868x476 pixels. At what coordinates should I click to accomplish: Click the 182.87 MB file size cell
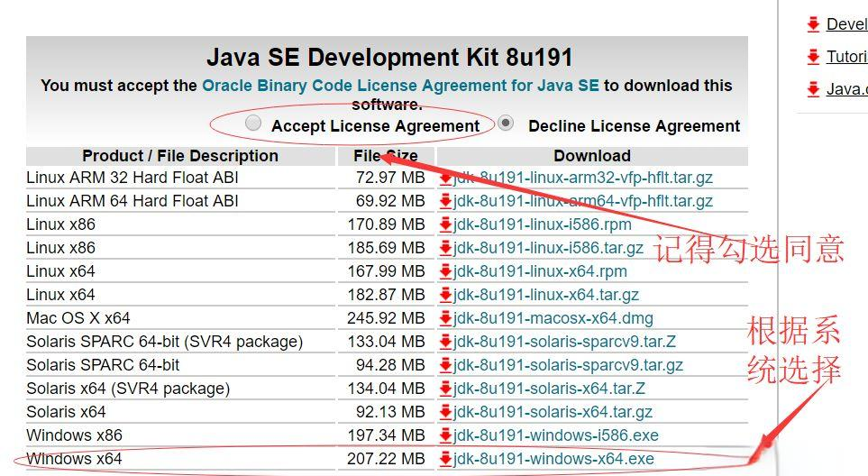click(386, 295)
